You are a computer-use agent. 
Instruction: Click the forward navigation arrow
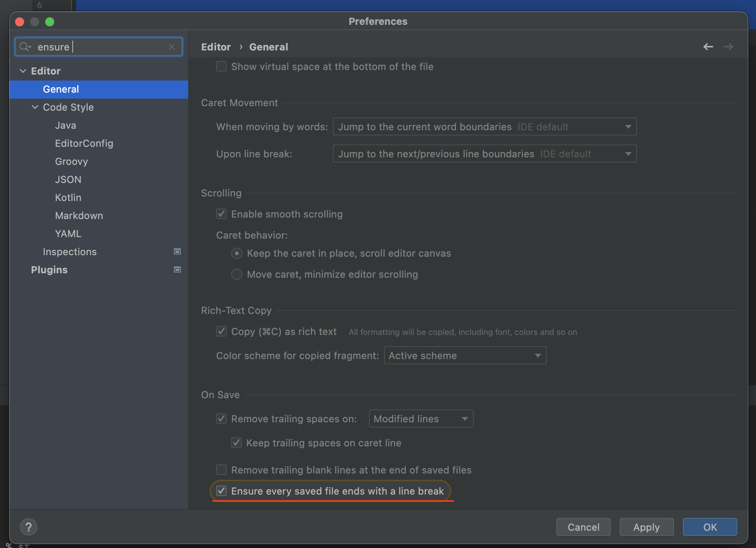(728, 47)
